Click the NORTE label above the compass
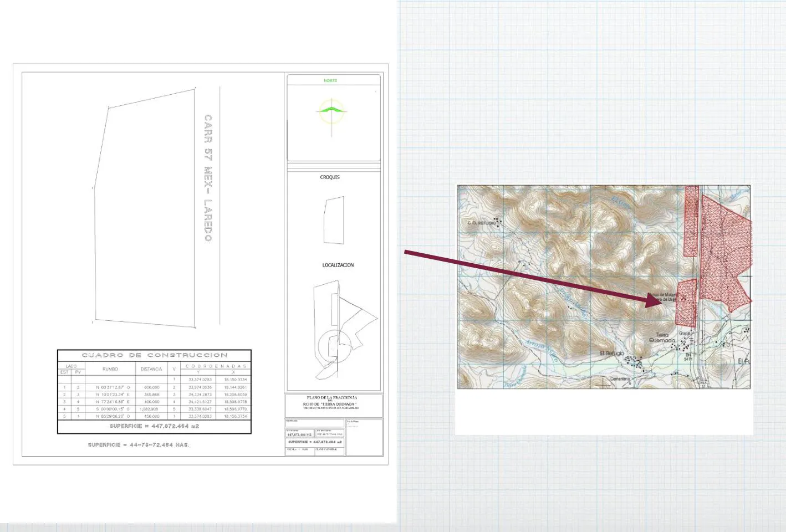The height and width of the screenshot is (532, 786). [x=330, y=81]
